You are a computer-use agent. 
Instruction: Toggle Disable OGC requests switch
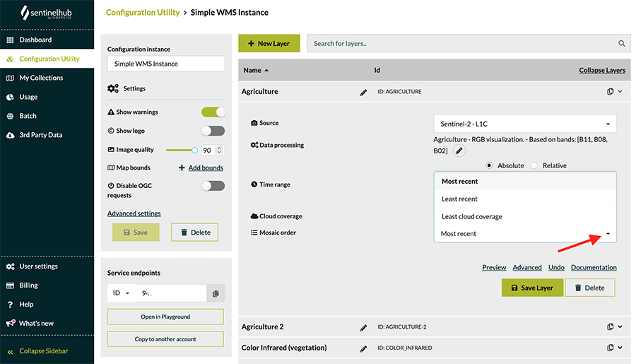[213, 186]
